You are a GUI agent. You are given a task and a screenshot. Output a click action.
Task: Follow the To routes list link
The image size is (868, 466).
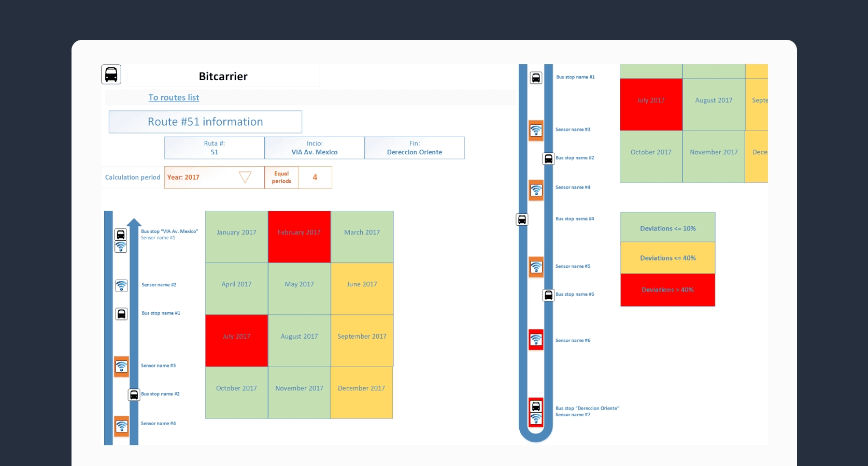174,97
